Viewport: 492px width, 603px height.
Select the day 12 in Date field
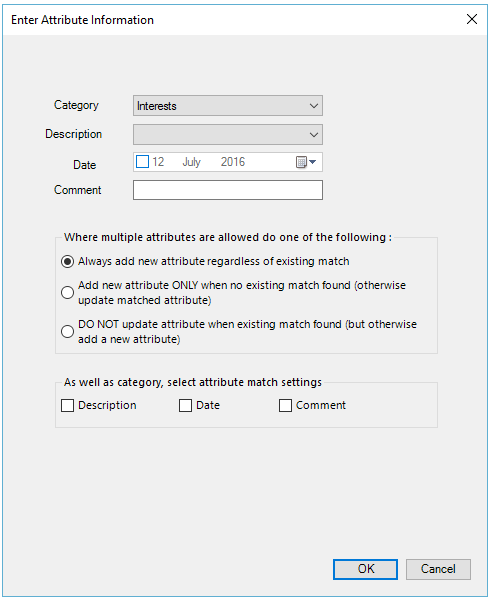pos(158,162)
